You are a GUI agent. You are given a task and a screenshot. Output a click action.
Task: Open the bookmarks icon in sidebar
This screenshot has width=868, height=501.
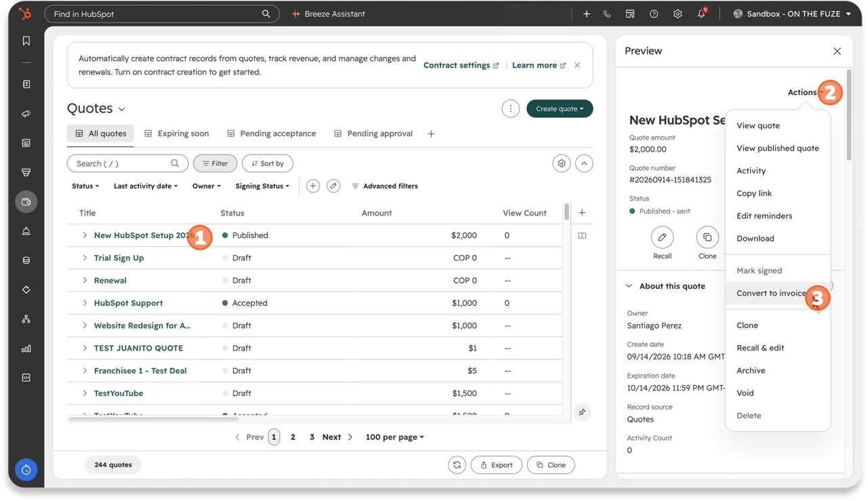pos(26,41)
